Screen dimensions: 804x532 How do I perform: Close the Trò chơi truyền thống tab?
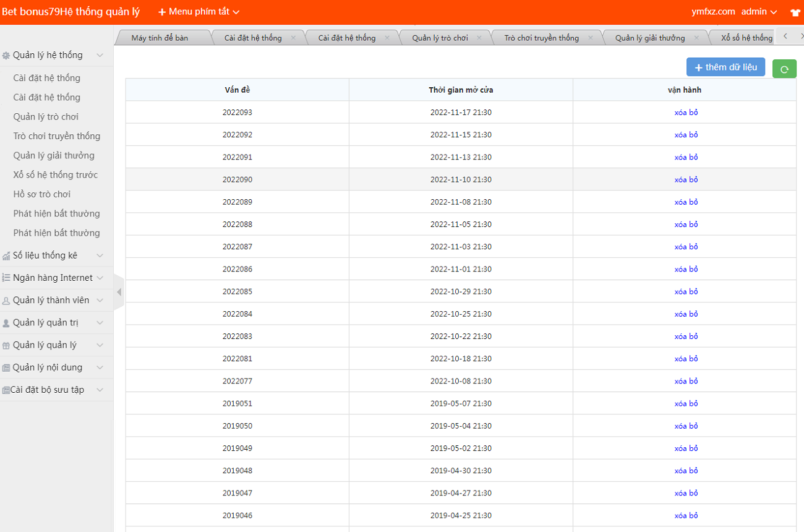tap(590, 38)
